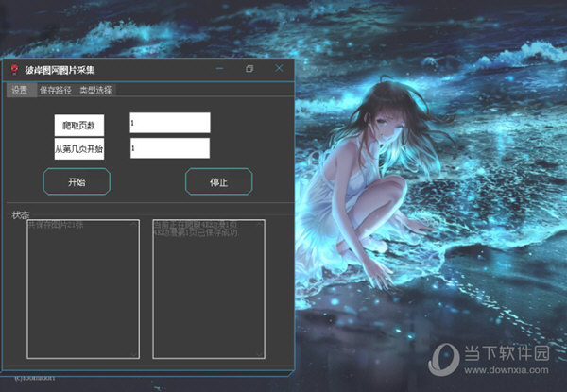Click scroll-down arrow in left status box
The height and width of the screenshot is (392, 567).
tap(133, 354)
